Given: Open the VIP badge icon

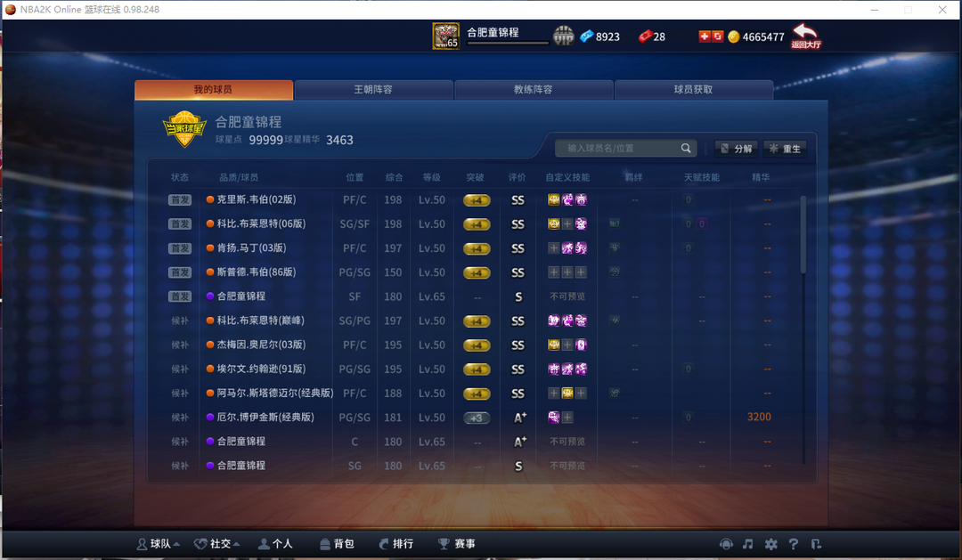Looking at the screenshot, I should click(x=563, y=37).
